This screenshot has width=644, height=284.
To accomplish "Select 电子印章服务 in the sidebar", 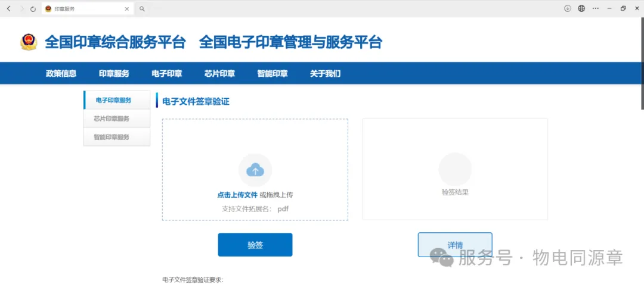I will pos(117,100).
